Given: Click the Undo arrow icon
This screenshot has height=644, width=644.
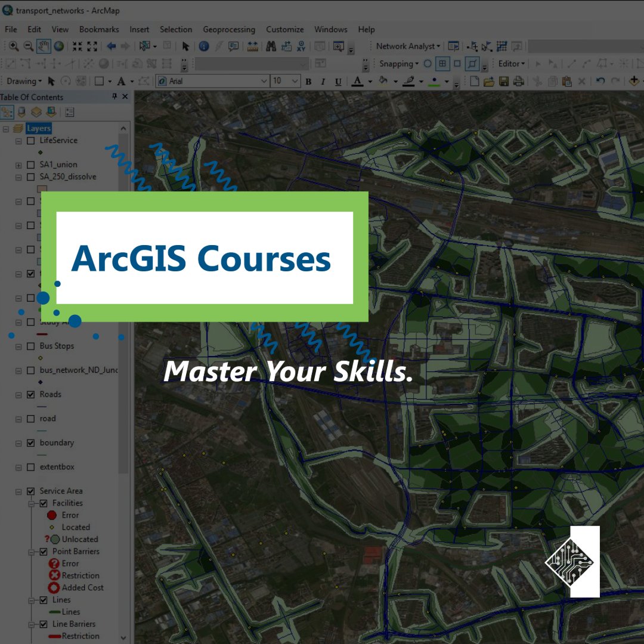Looking at the screenshot, I should click(600, 81).
